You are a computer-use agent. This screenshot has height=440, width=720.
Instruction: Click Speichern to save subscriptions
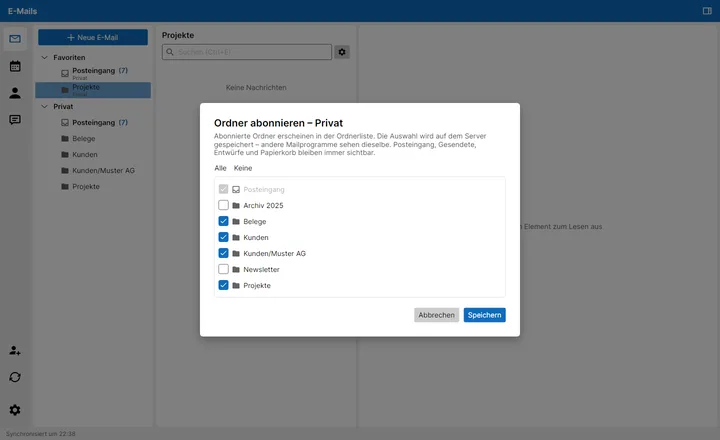tap(484, 315)
